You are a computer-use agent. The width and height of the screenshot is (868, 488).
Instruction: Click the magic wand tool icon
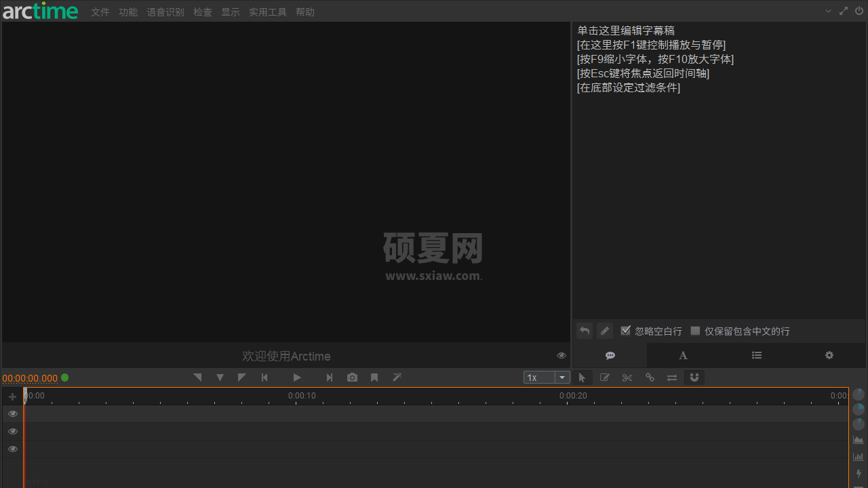[397, 378]
